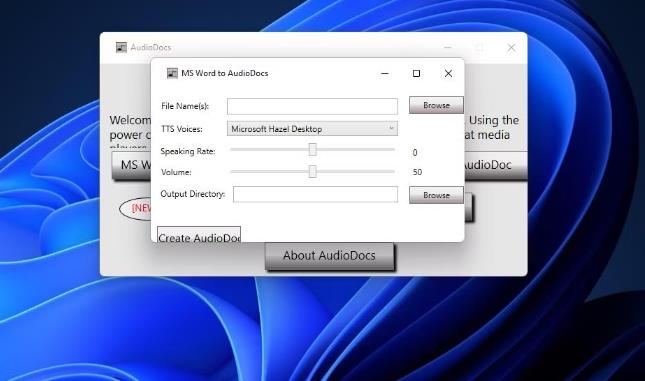The height and width of the screenshot is (381, 645).
Task: Click the Output Directory text field
Action: (315, 194)
